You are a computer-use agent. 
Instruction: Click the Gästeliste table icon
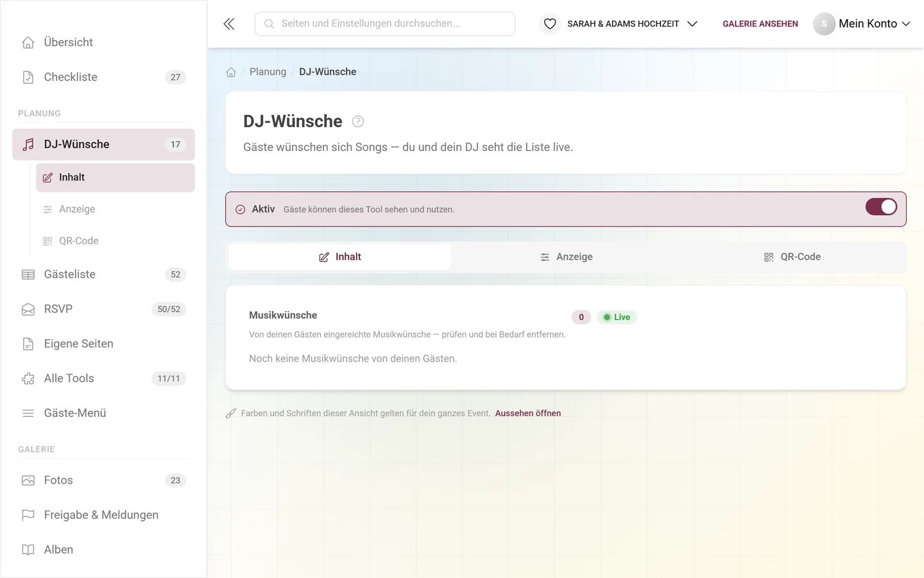[x=28, y=274]
